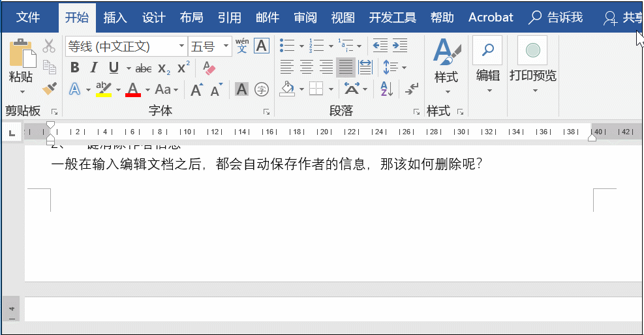Apply multilevel list
Image resolution: width=644 pixels, height=335 pixels.
point(345,46)
